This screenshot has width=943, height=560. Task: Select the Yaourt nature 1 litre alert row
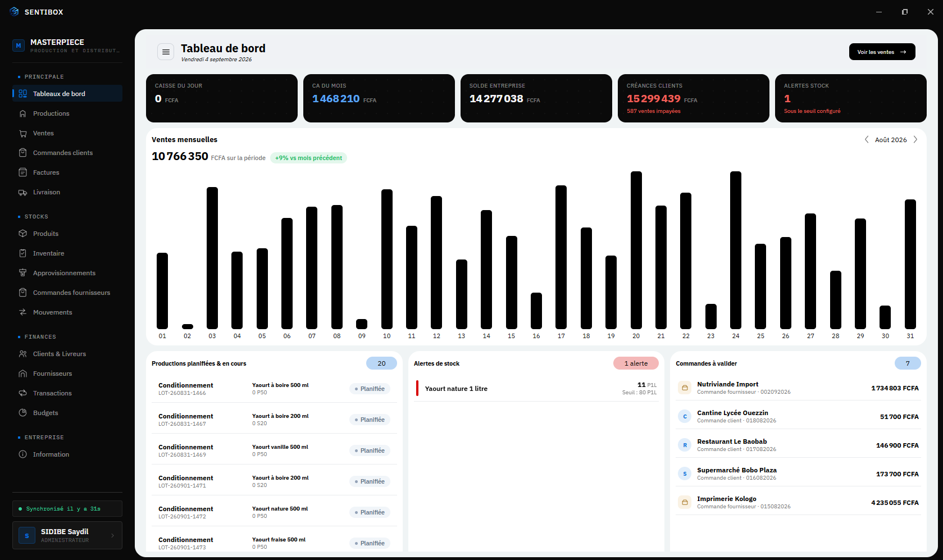click(x=536, y=388)
